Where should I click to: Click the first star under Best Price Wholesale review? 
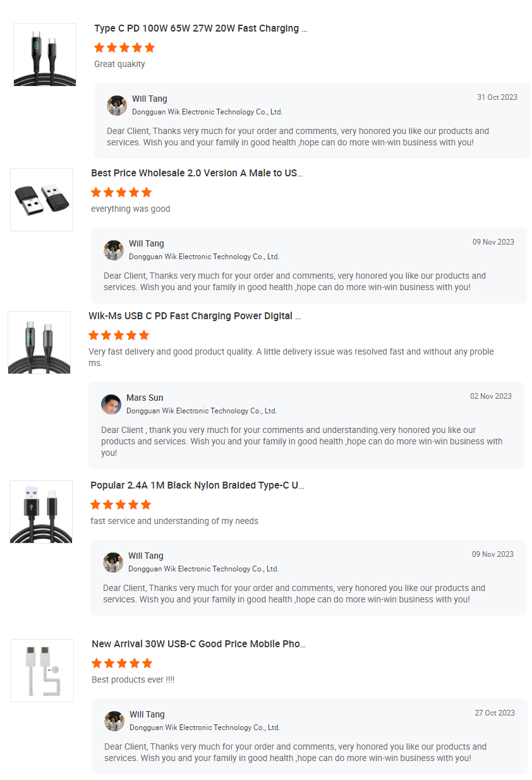click(96, 192)
